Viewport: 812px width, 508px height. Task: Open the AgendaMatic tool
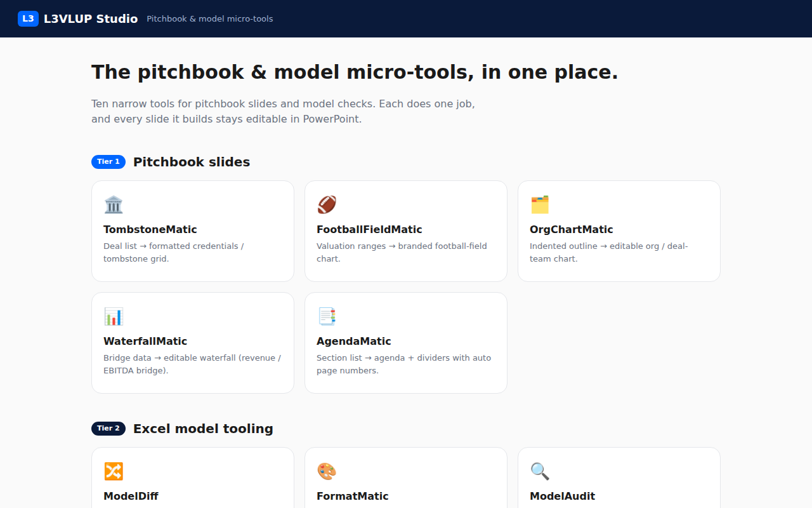(406, 343)
